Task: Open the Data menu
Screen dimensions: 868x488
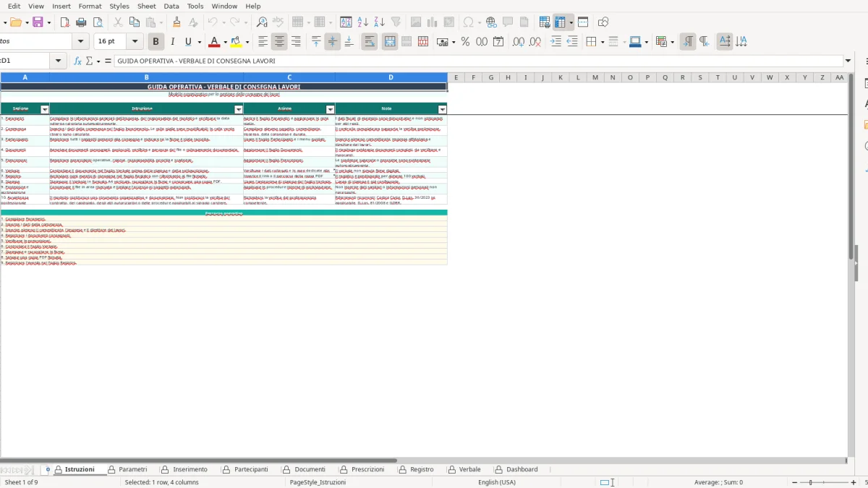Action: (171, 6)
